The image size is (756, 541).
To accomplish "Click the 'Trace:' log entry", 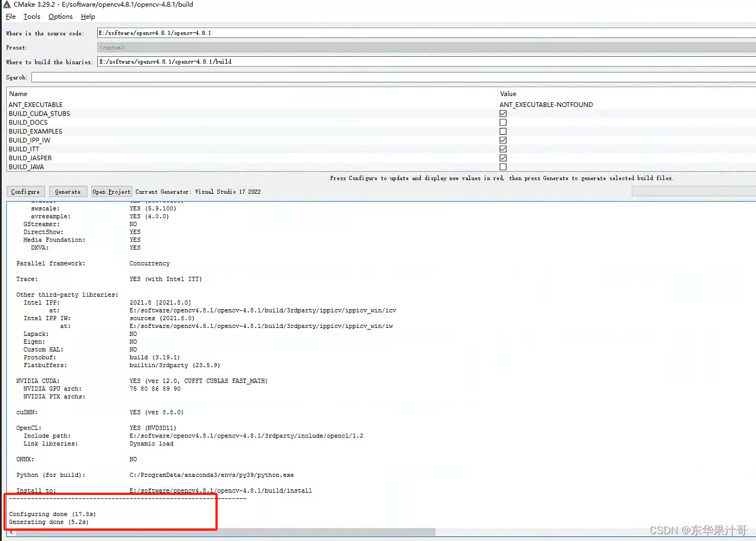I will [27, 279].
